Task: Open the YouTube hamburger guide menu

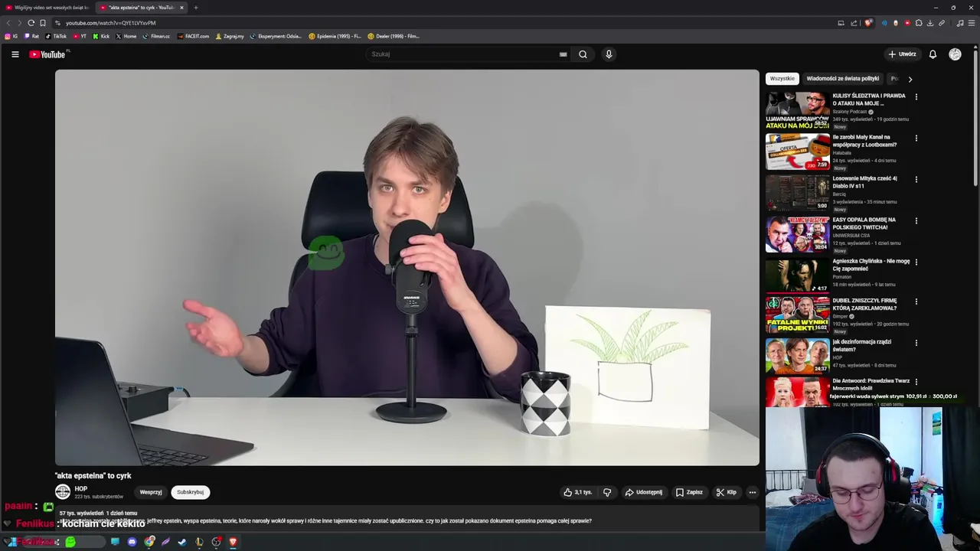Action: [15, 54]
